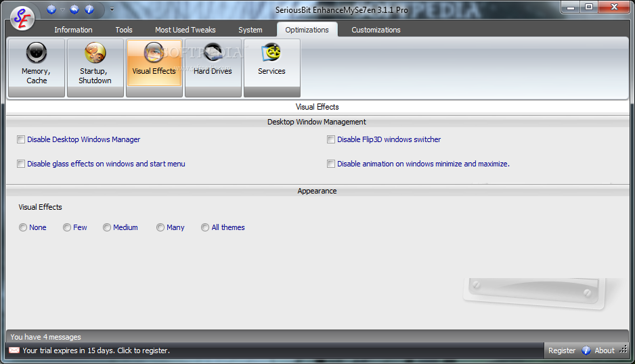Open Startup, Shutdown optimizations

[95, 68]
